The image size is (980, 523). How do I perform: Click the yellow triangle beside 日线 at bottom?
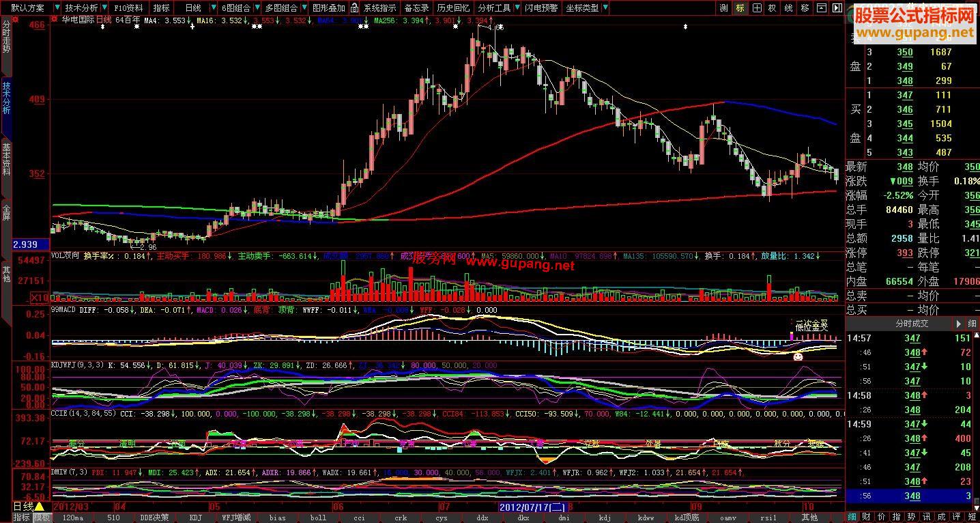click(39, 507)
